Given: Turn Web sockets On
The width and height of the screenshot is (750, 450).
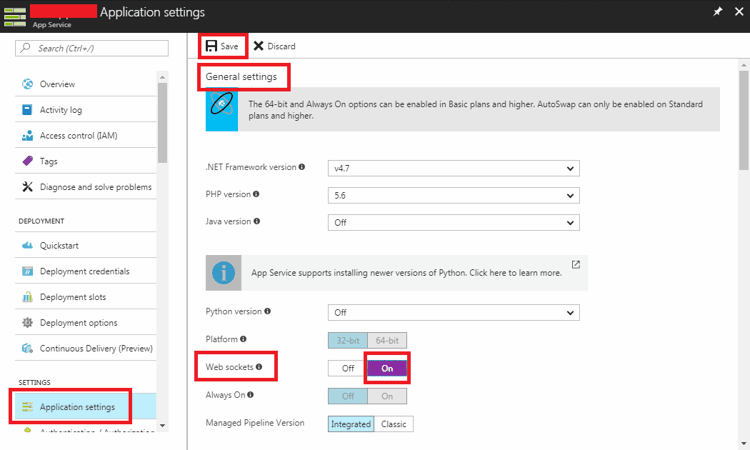Looking at the screenshot, I should coord(387,368).
